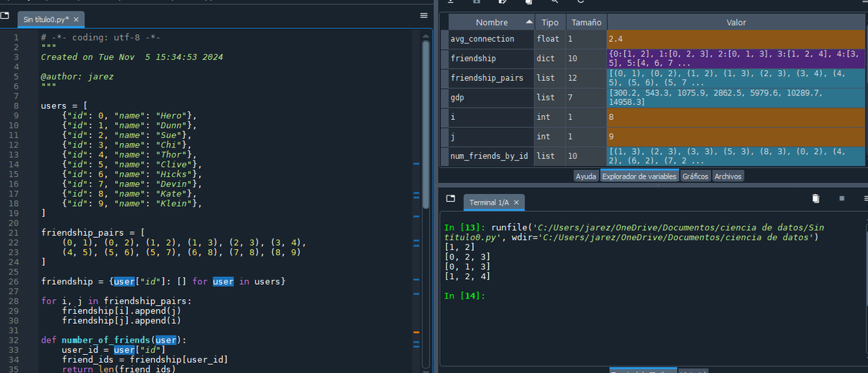
Task: Click the 2.4 value of avg_connection
Action: 736,39
